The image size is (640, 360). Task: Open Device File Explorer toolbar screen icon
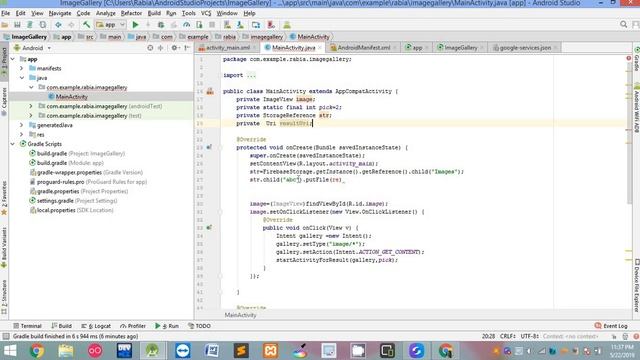(x=256, y=25)
